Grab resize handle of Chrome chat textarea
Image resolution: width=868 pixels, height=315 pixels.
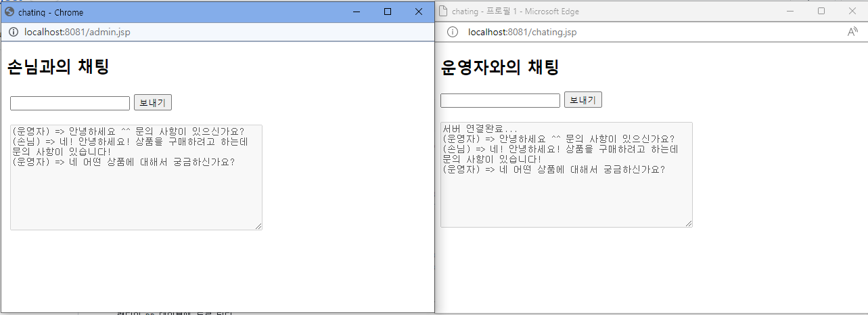click(x=258, y=226)
